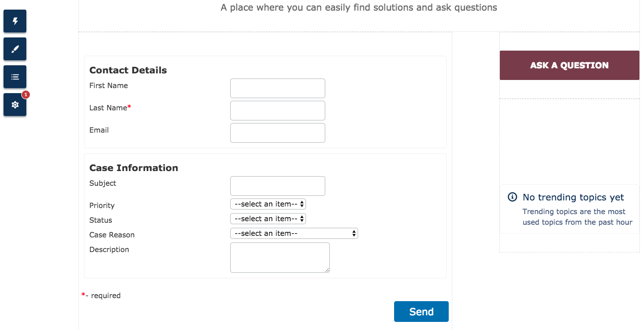This screenshot has height=330, width=644.
Task: Expand the Case Reason dropdown
Action: click(294, 233)
